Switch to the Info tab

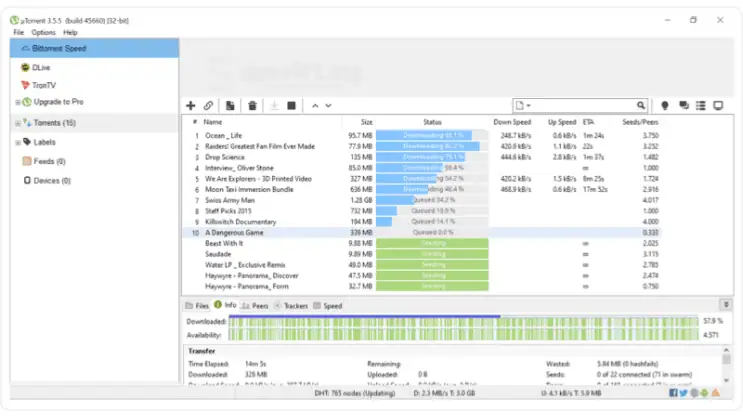click(x=225, y=305)
